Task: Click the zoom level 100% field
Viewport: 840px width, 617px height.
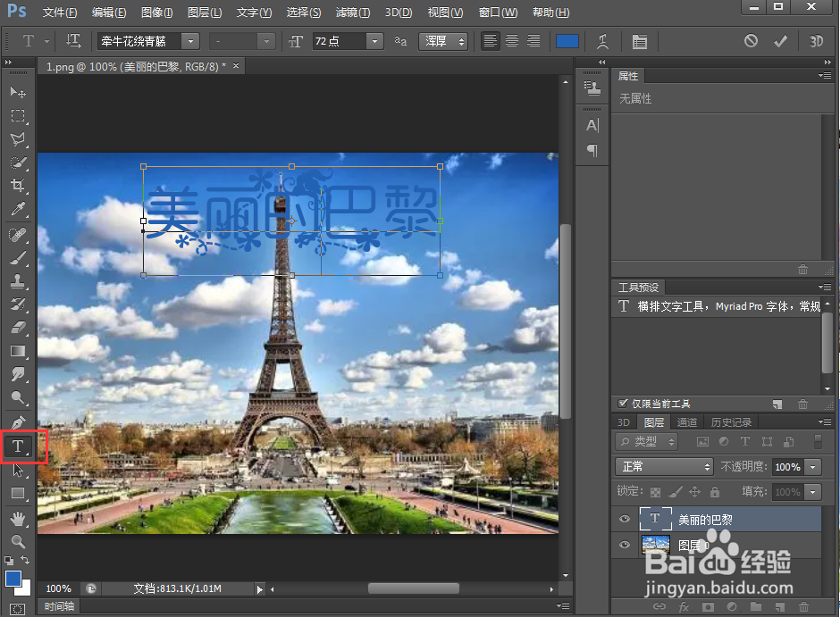Action: (x=58, y=588)
